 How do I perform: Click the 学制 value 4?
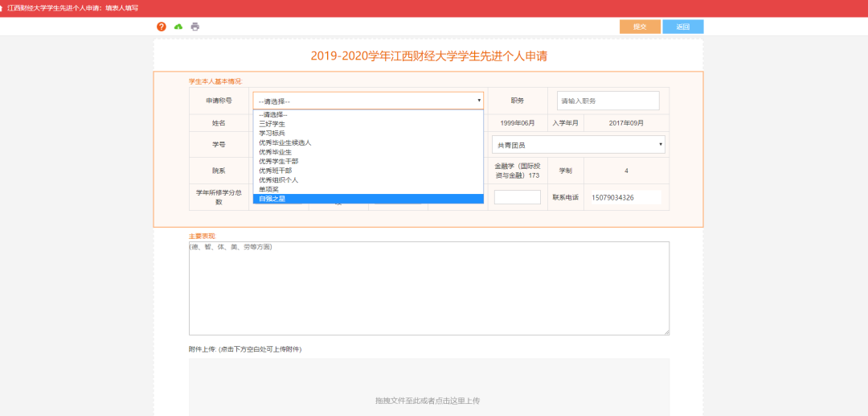tap(626, 171)
